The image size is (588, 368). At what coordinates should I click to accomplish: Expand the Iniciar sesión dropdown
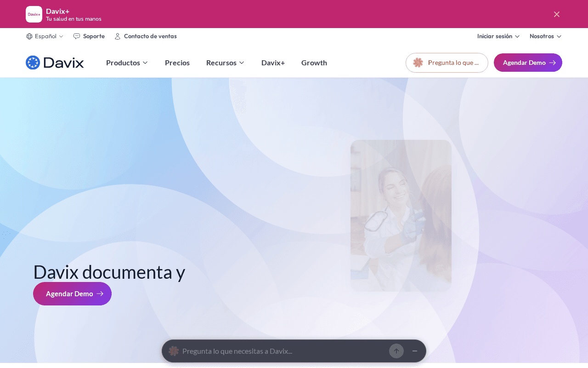(498, 36)
